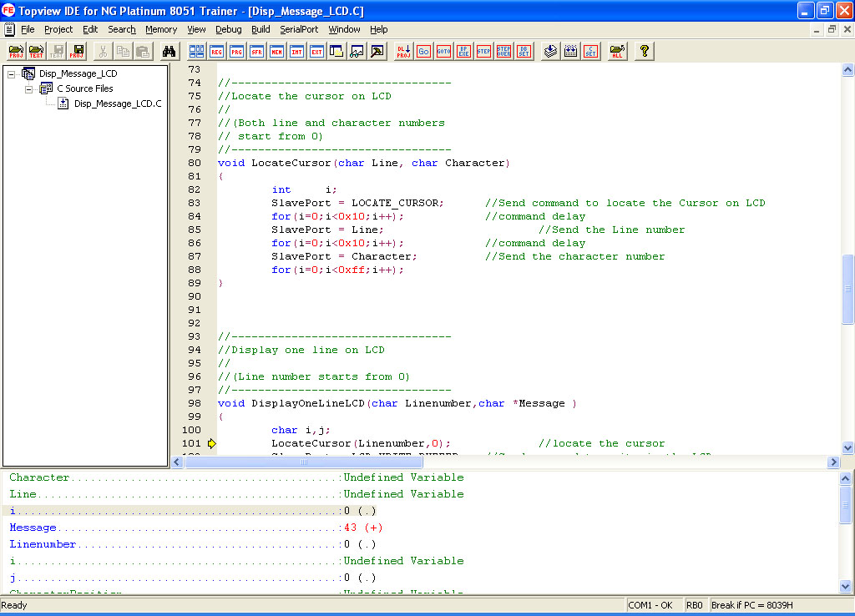
Task: Click the BP EXE breakpoint execute icon
Action: [463, 51]
